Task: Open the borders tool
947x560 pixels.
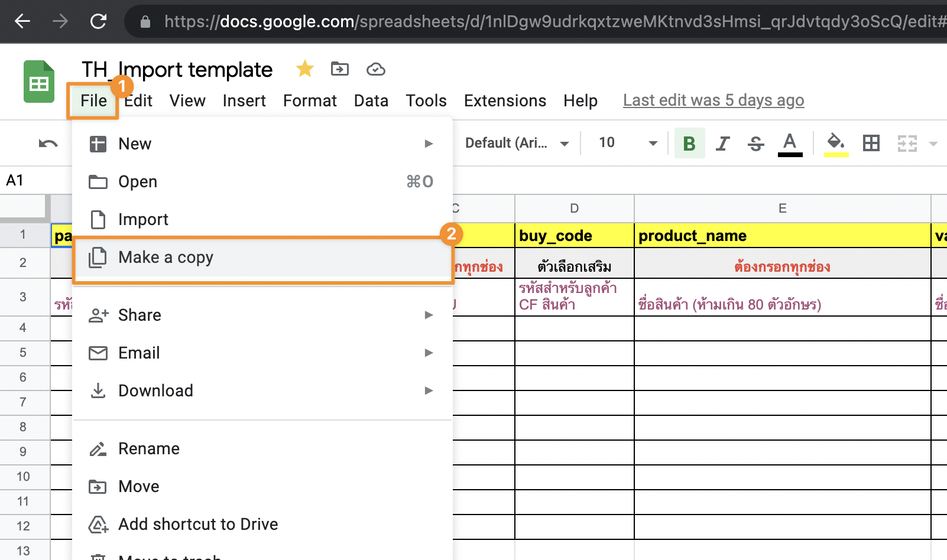Action: [x=870, y=142]
